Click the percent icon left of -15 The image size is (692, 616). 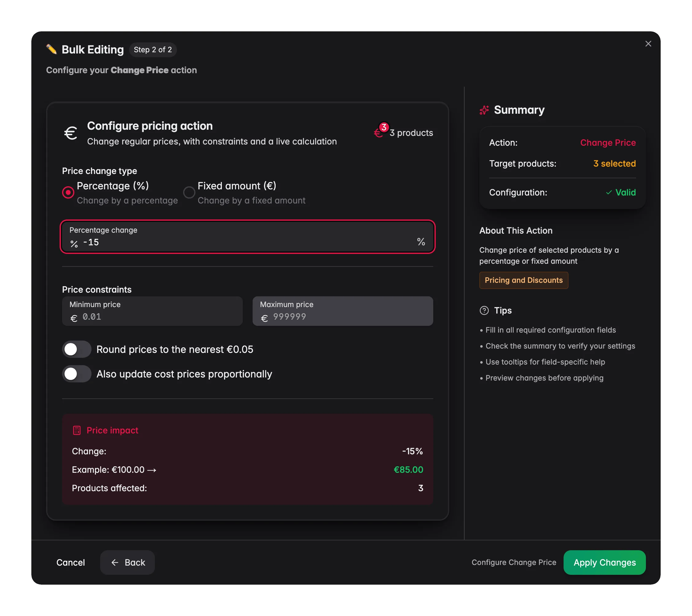pyautogui.click(x=74, y=244)
